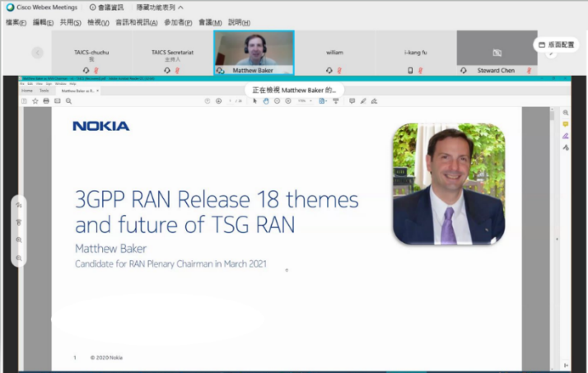The width and height of the screenshot is (588, 373).
Task: Click william's muted microphone icon
Action: coord(339,71)
